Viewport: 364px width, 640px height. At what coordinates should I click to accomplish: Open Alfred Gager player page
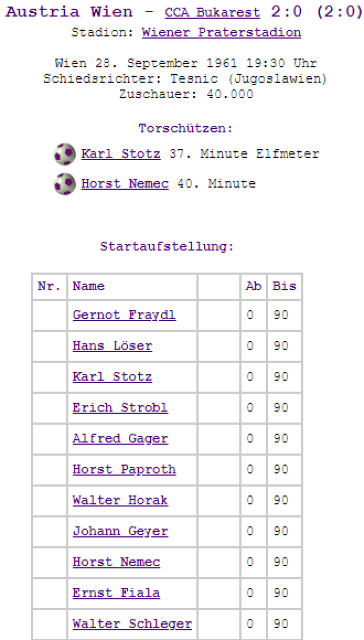click(x=120, y=439)
